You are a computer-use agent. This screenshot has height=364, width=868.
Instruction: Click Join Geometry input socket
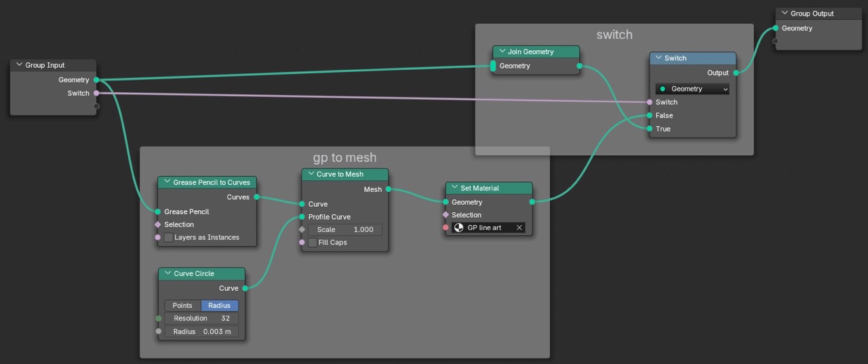coord(494,66)
